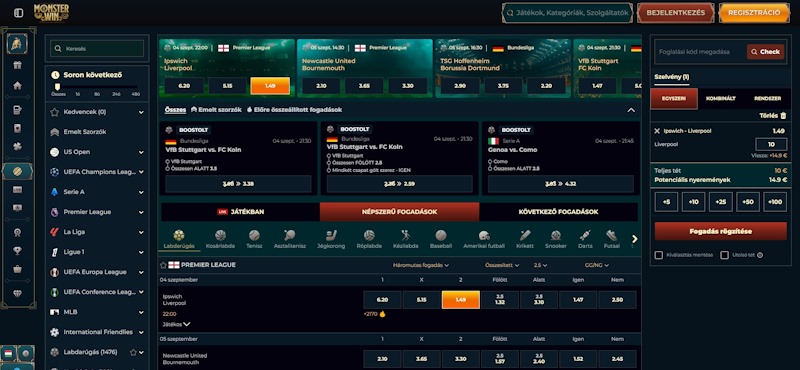Open the Összesített dropdown
Screen dimensions: 800x370
502,265
